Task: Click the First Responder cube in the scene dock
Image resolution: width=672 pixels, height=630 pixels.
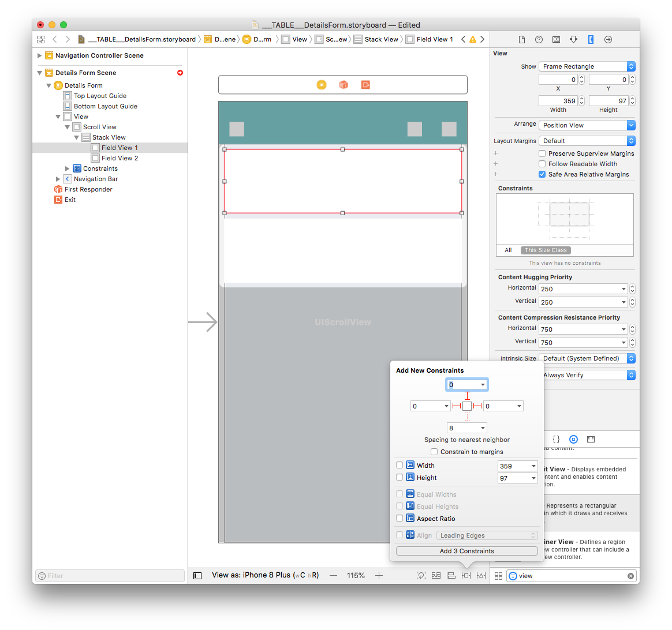Action: pos(344,85)
